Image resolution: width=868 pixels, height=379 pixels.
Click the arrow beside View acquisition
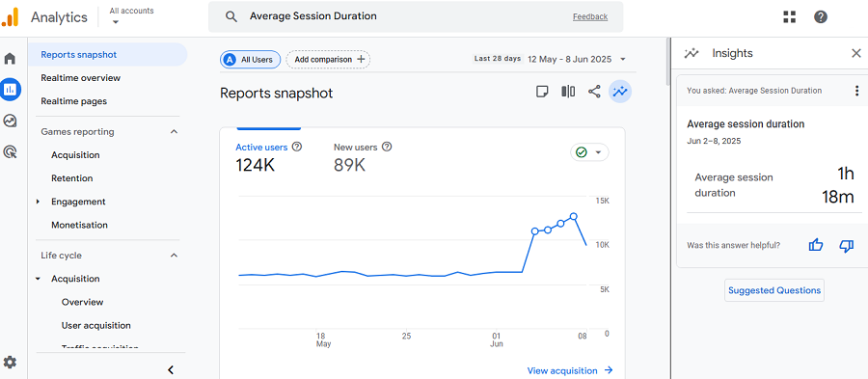click(x=609, y=370)
